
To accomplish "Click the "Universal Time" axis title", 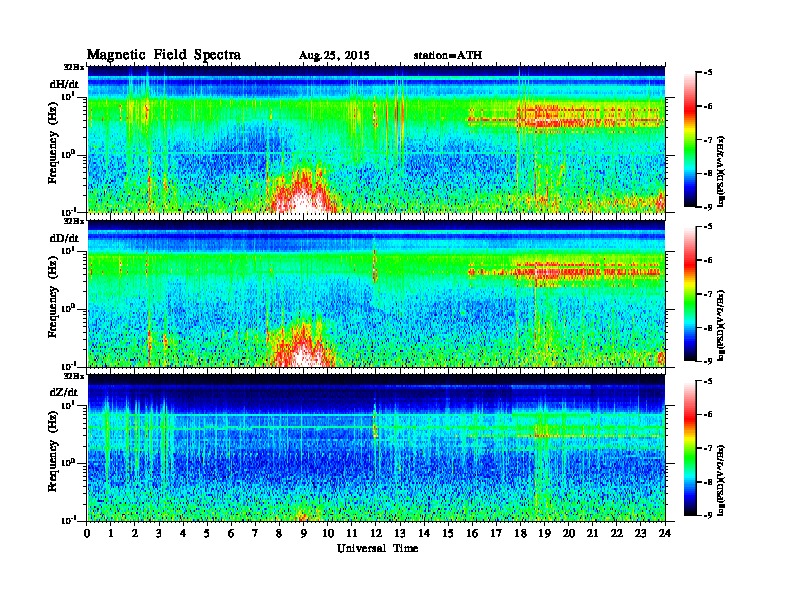I will coord(377,548).
